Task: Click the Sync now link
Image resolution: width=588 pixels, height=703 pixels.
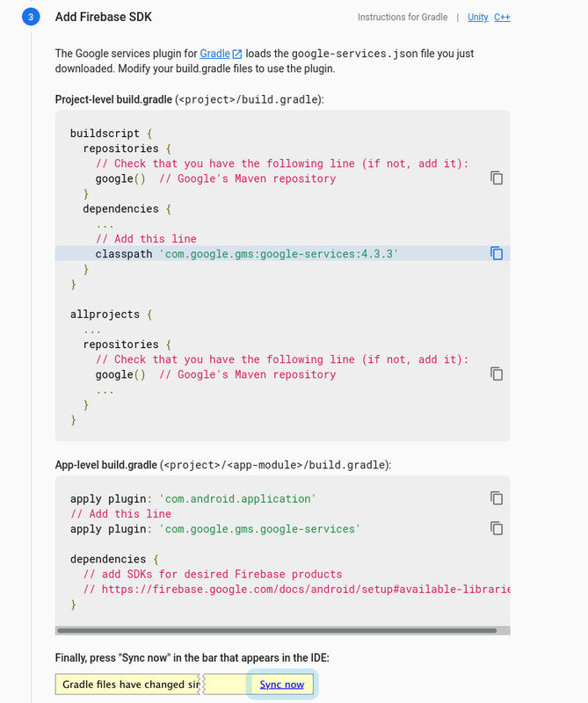Action: point(281,685)
